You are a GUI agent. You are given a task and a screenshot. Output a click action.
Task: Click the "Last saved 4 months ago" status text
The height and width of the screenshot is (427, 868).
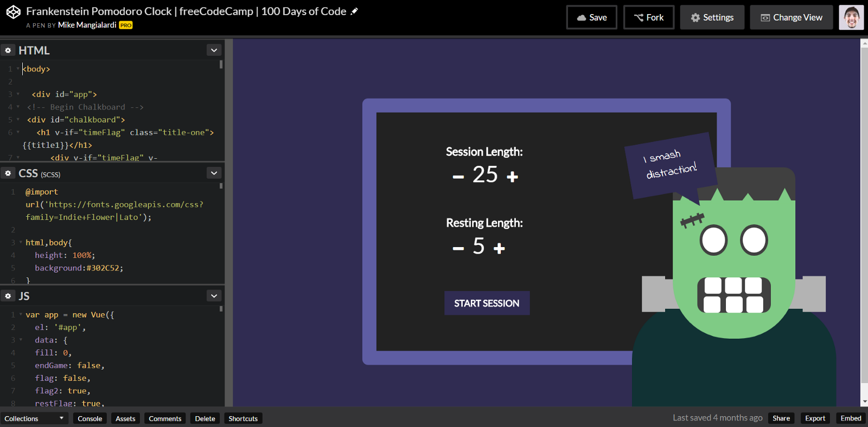[x=718, y=418]
